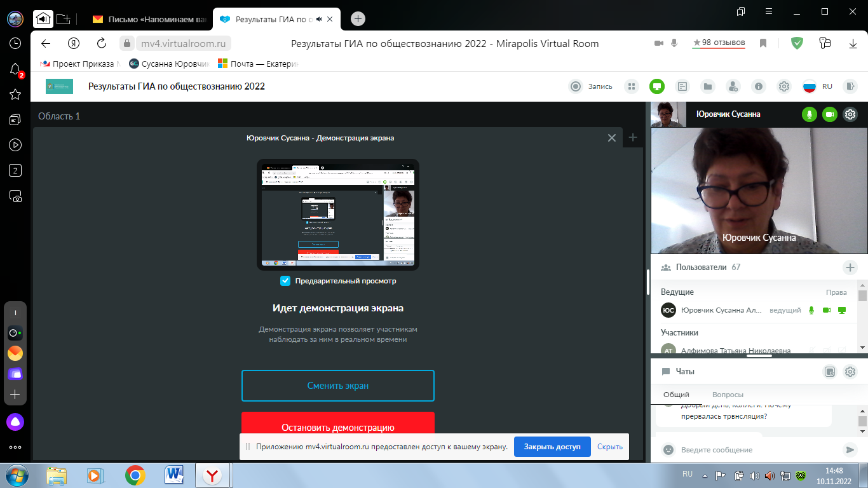
Task: Open browser downloads arrow icon
Action: coord(853,43)
